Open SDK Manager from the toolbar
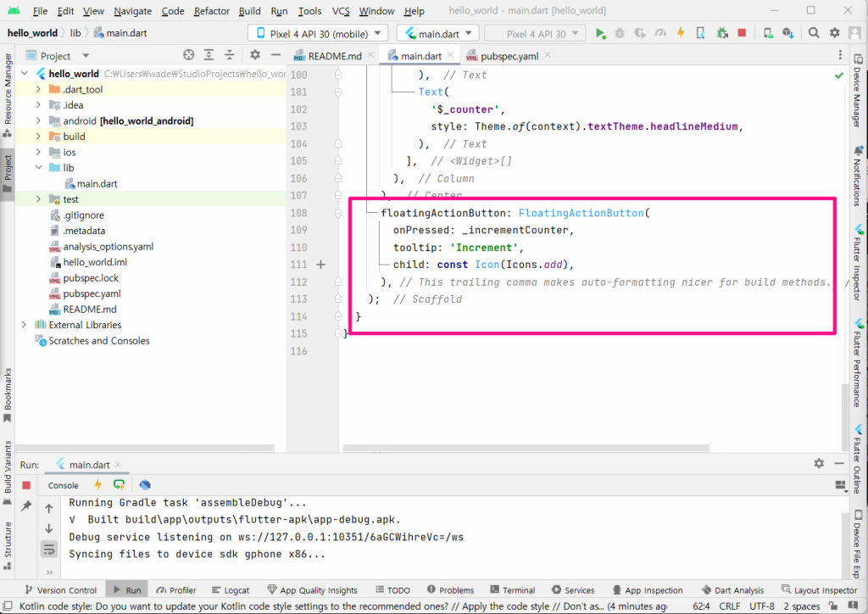The width and height of the screenshot is (868, 614). (x=787, y=33)
